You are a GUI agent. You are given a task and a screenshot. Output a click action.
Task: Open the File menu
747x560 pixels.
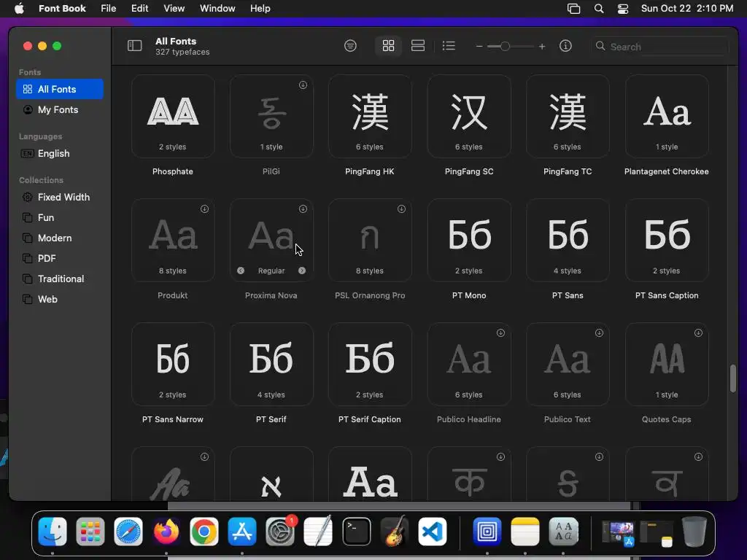[108, 9]
